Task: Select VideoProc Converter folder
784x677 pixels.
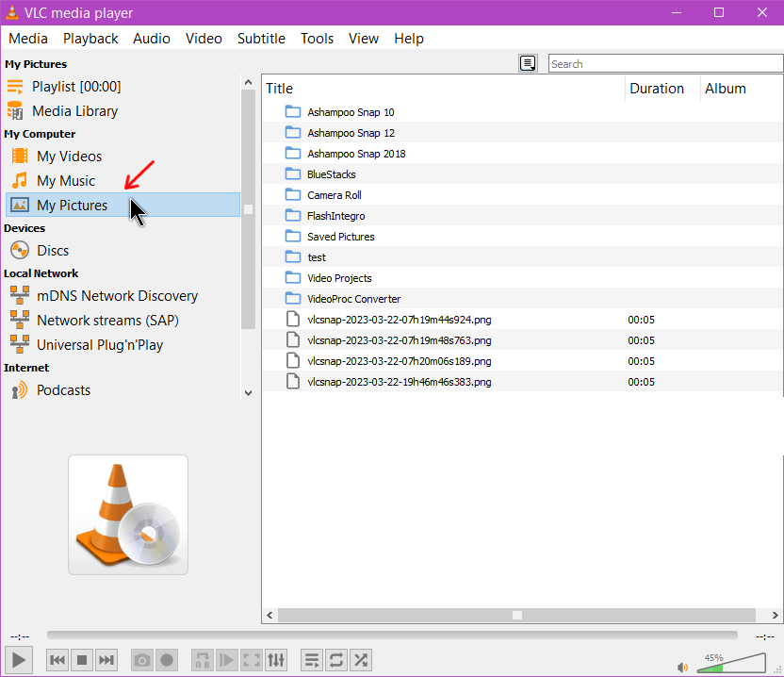Action: pos(522,299)
